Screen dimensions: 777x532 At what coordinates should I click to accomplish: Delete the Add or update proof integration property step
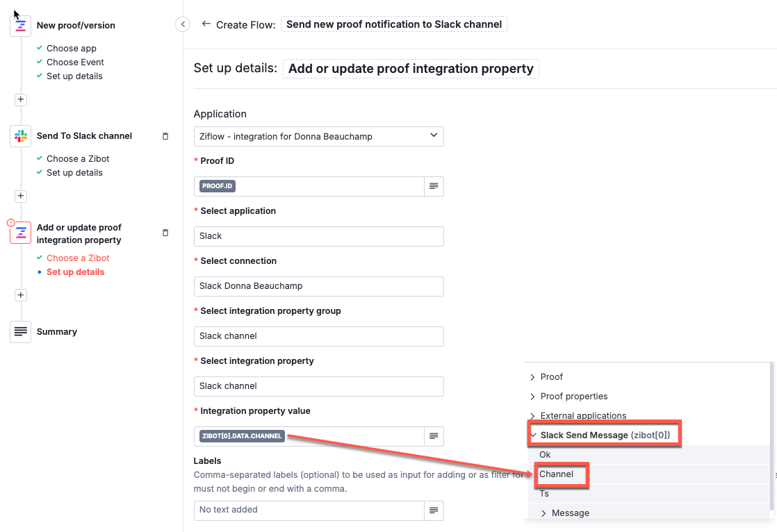[x=165, y=233]
